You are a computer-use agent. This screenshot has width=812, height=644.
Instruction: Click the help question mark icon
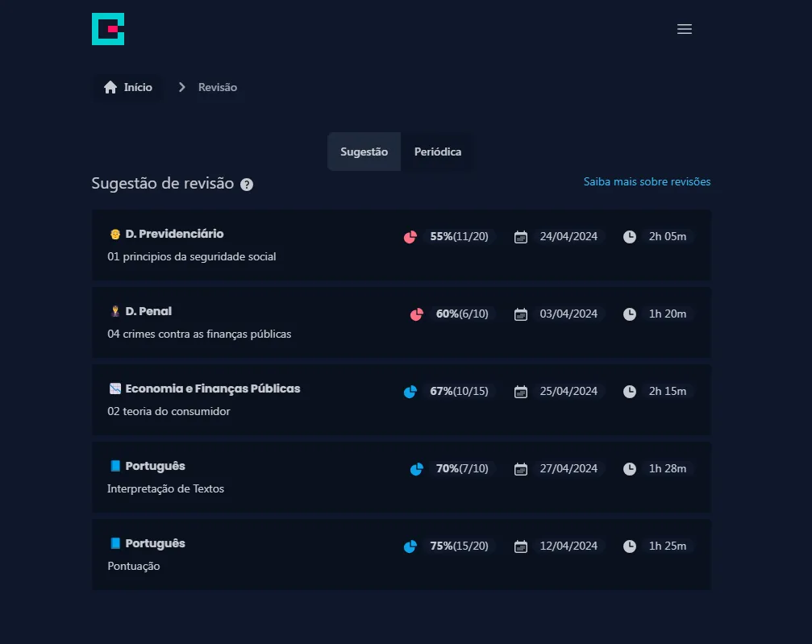click(247, 185)
